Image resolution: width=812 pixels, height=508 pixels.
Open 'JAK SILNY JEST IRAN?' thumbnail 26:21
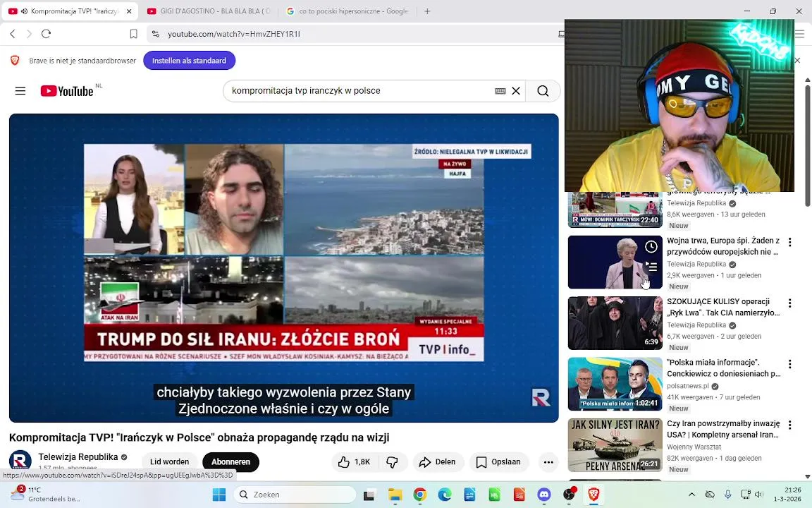615,445
